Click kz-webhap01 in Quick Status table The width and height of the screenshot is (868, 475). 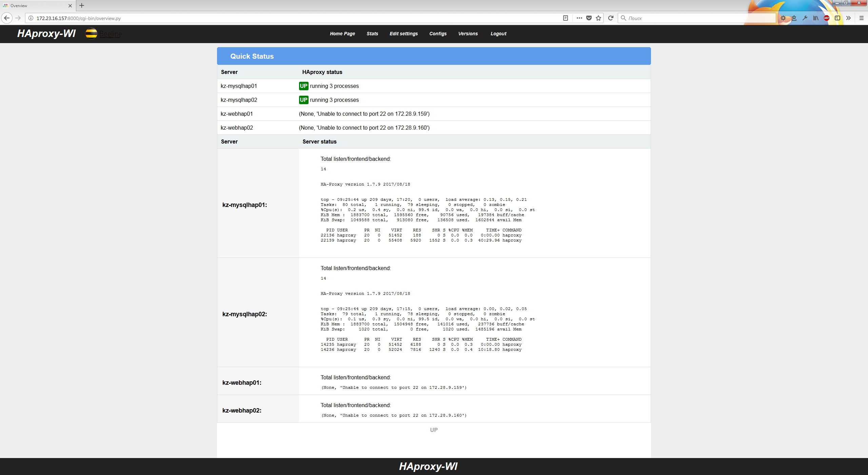click(x=237, y=114)
